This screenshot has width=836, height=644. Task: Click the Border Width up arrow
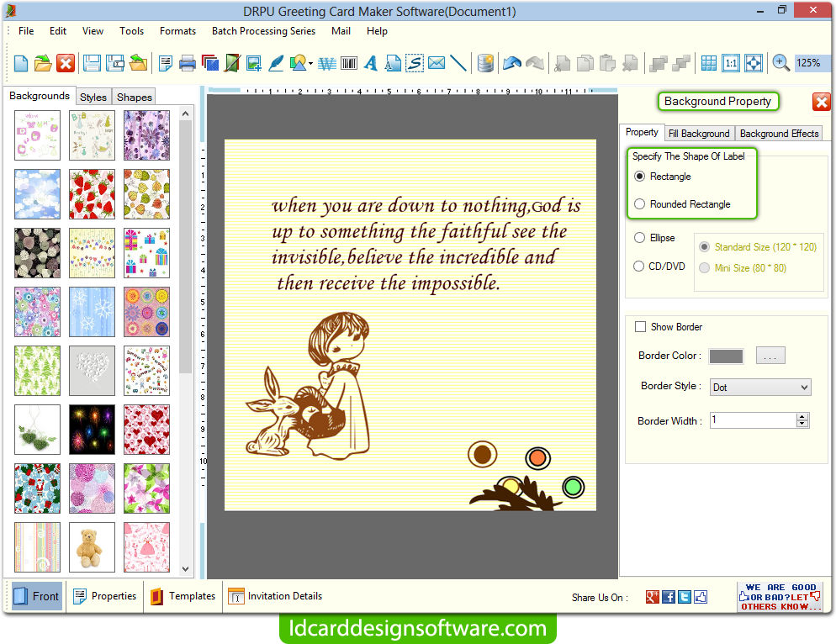pos(803,415)
